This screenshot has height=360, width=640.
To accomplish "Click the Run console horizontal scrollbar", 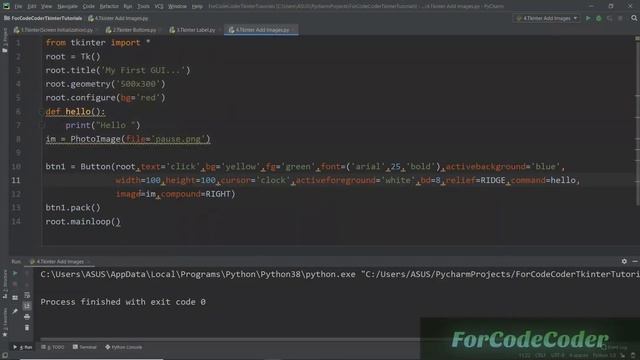I will (x=229, y=339).
